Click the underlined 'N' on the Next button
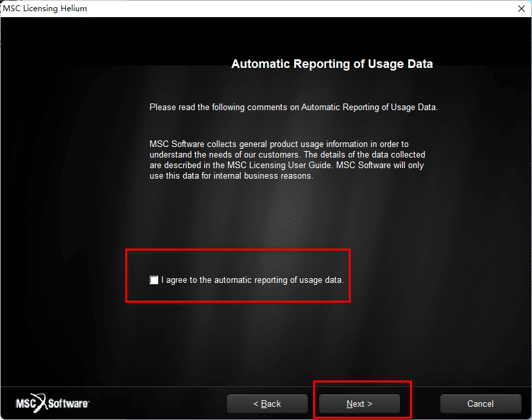Screen dimensions: 532x420 350,404
